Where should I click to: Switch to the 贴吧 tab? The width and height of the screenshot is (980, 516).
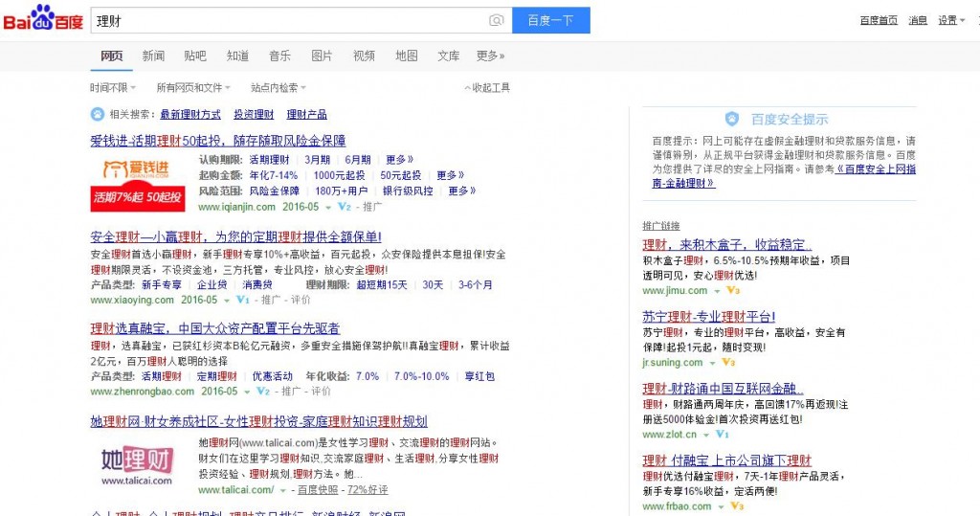point(195,56)
